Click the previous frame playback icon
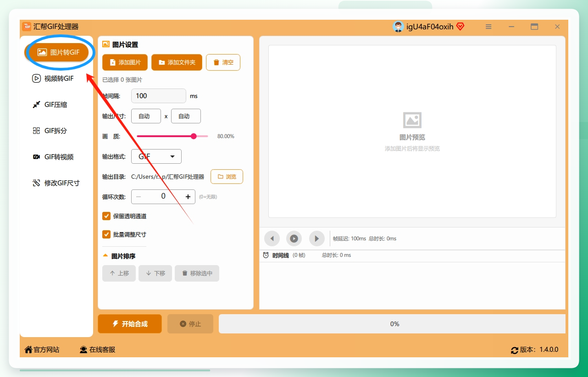 point(272,238)
